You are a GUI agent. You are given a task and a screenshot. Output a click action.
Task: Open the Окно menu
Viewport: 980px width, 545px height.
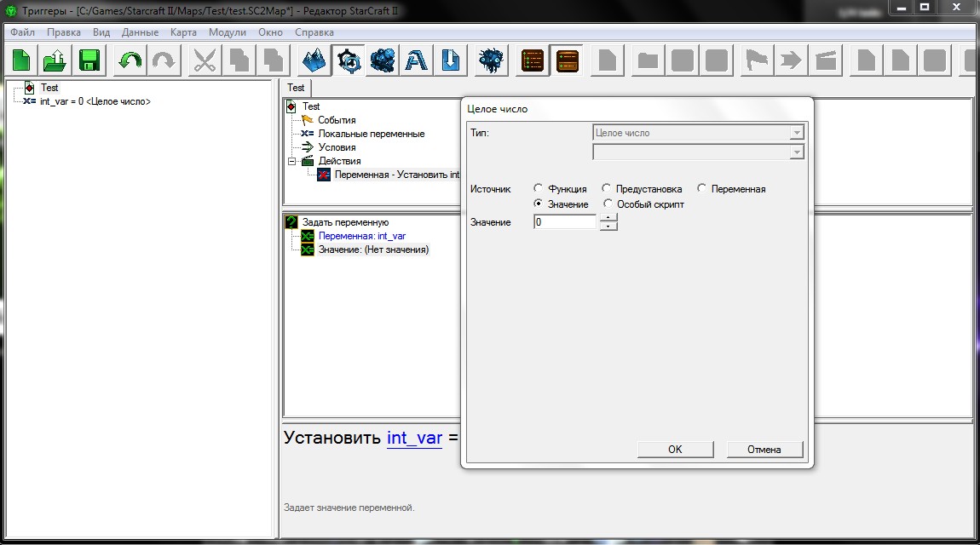coord(271,32)
